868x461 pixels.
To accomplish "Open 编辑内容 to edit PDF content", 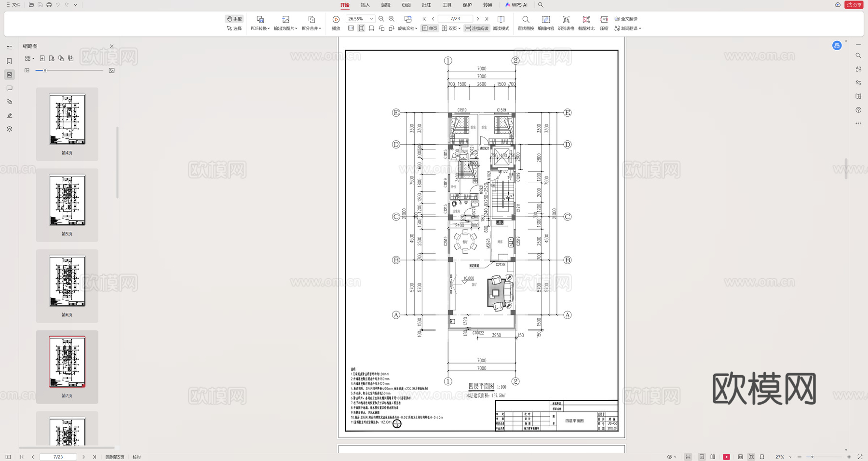I will click(546, 23).
